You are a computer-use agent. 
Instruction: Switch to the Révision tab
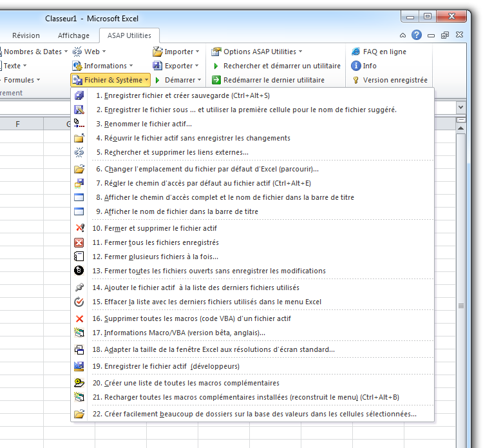(26, 35)
